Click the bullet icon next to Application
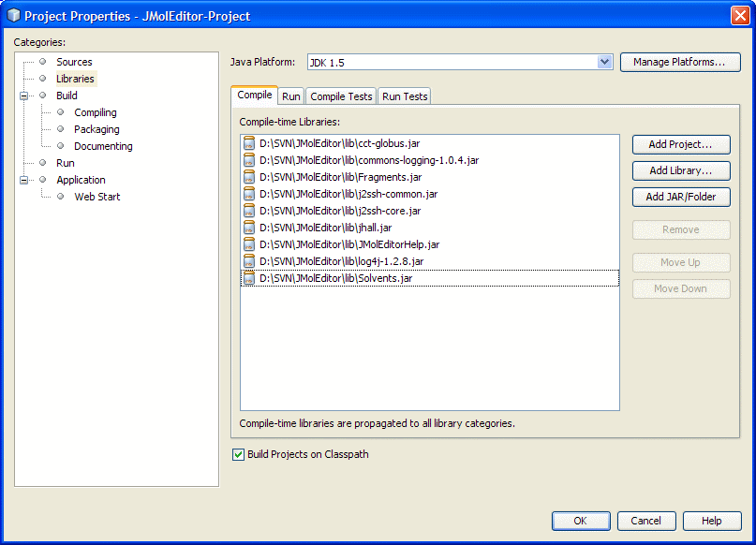756x545 pixels. [43, 180]
